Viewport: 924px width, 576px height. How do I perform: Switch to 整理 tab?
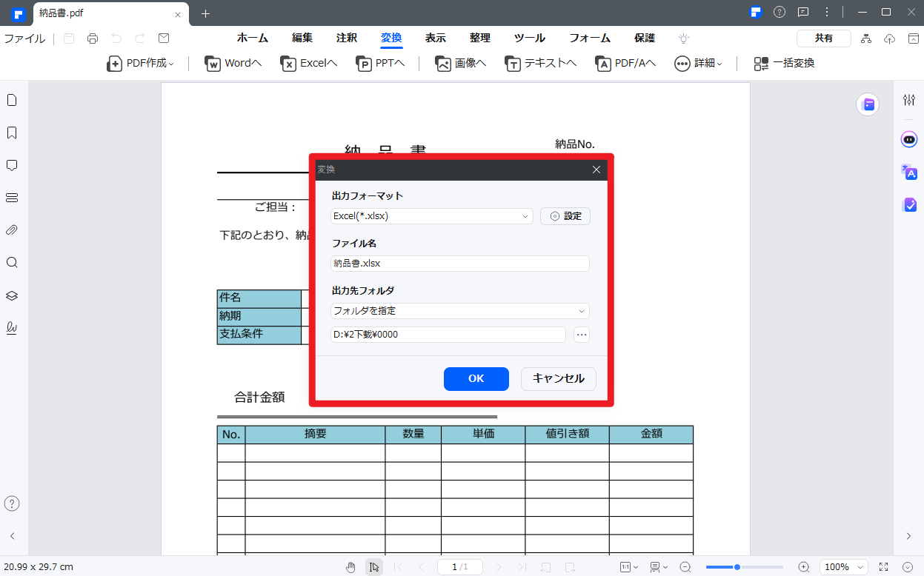pyautogui.click(x=480, y=38)
